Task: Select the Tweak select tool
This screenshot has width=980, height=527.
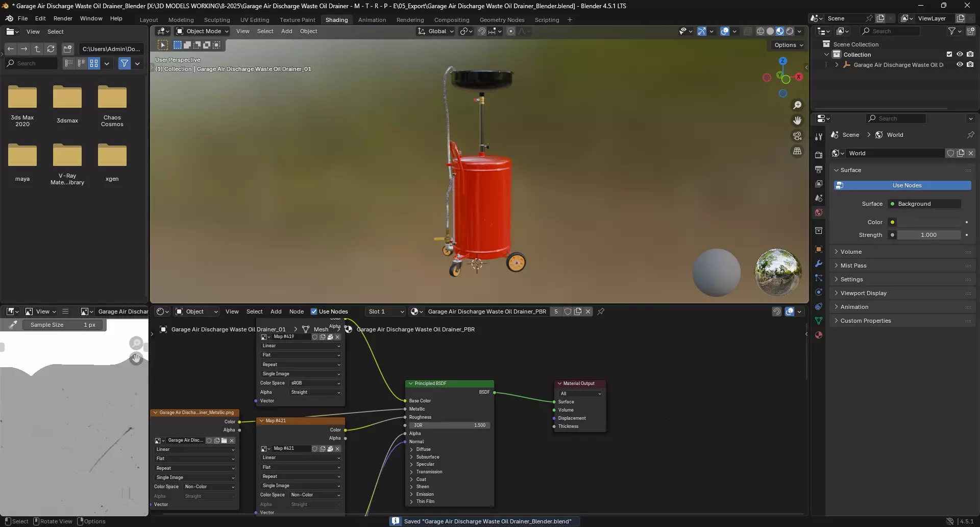Action: tap(163, 45)
